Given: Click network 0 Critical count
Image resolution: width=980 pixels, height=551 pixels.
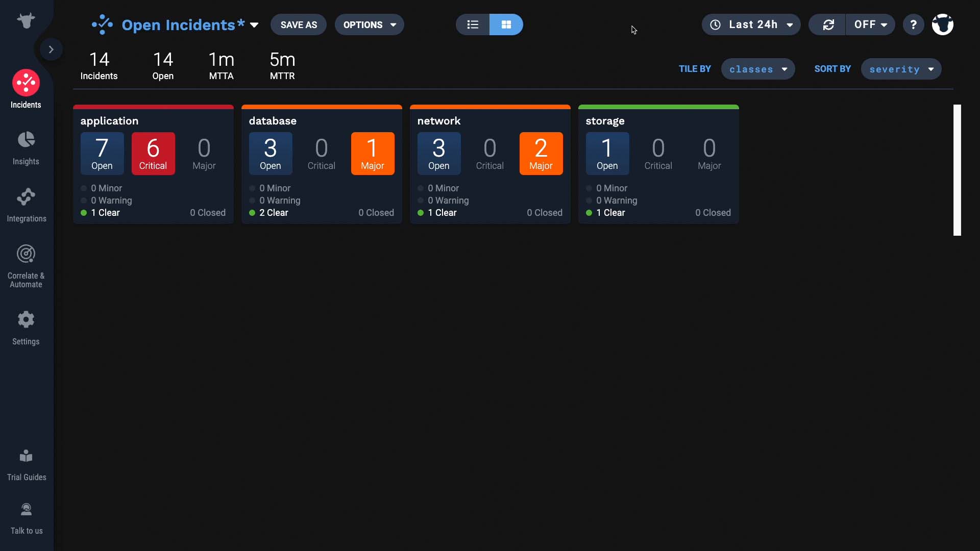Looking at the screenshot, I should coord(490,154).
